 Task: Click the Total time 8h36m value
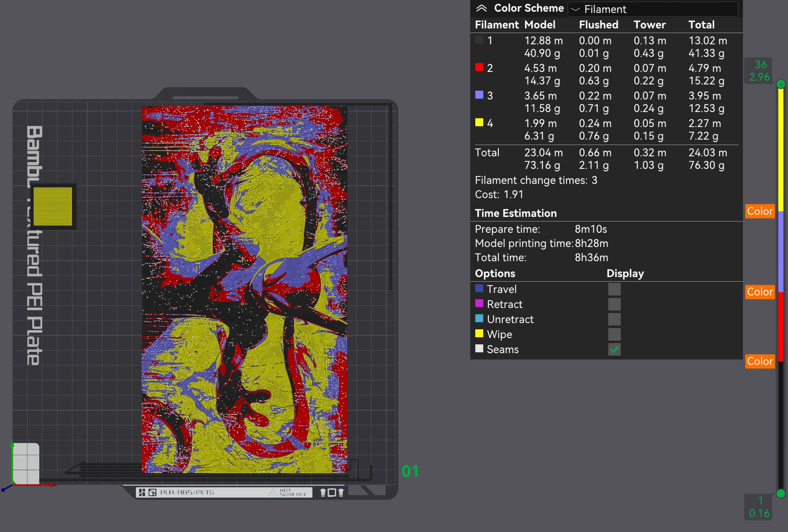tap(591, 257)
